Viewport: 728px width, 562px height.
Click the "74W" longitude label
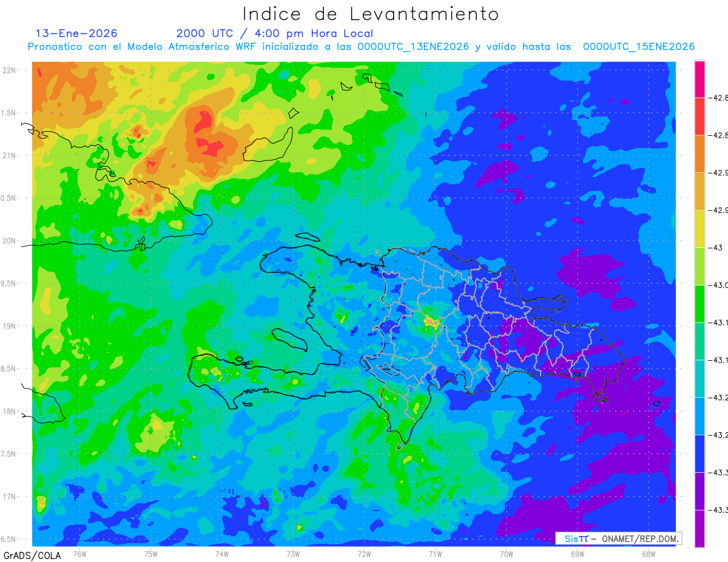[x=221, y=554]
